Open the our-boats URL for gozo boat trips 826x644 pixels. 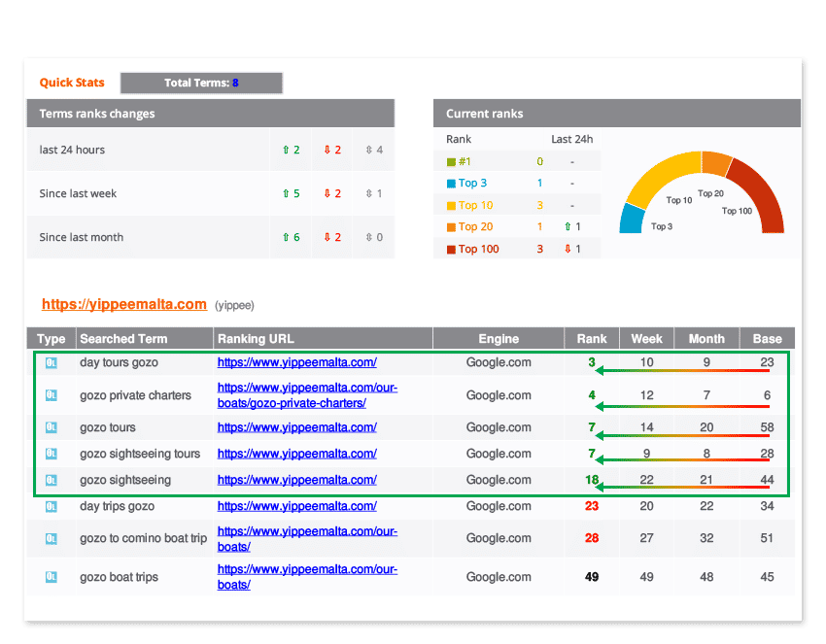[307, 577]
